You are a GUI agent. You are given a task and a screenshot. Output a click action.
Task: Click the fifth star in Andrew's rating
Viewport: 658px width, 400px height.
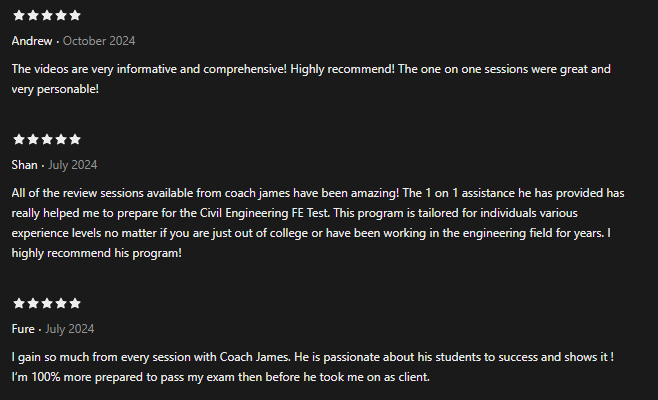75,16
